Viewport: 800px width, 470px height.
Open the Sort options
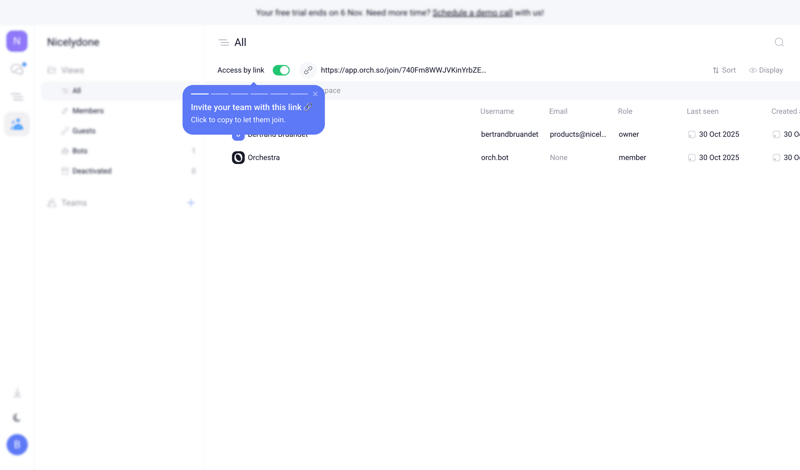[724, 70]
